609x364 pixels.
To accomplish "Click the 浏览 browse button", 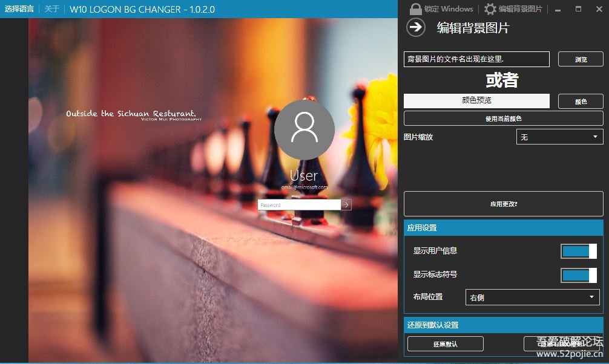I will coord(581,59).
